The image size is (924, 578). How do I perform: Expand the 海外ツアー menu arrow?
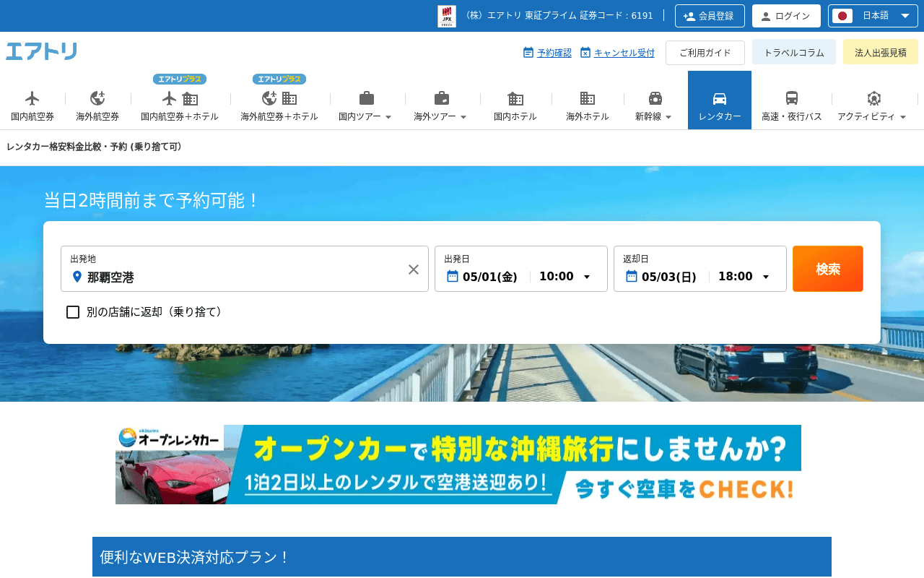(x=463, y=117)
